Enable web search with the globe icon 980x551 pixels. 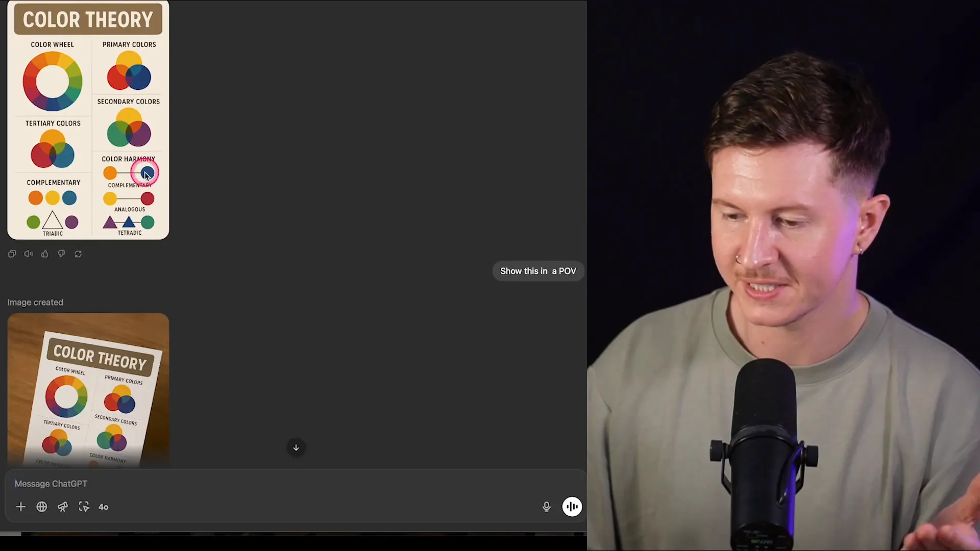pos(42,507)
